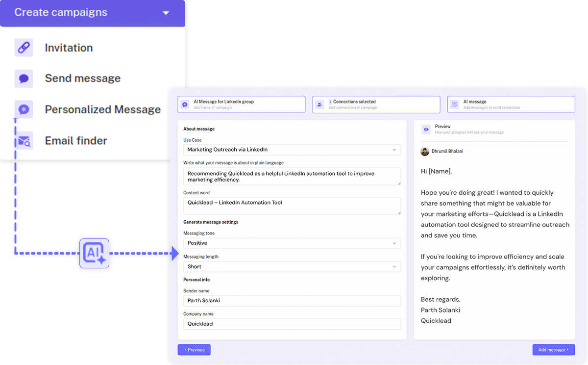This screenshot has height=365, width=588.
Task: Click the 'Personal info' heading
Action: click(x=196, y=280)
